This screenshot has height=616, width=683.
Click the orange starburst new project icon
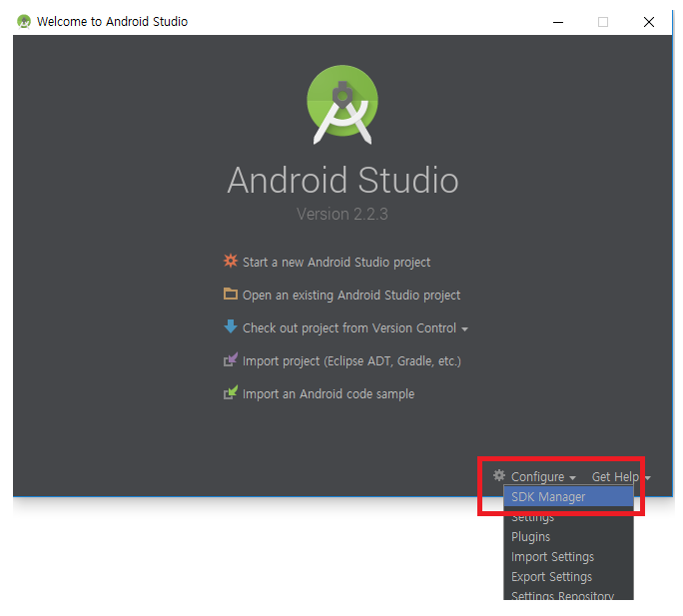[x=231, y=261]
